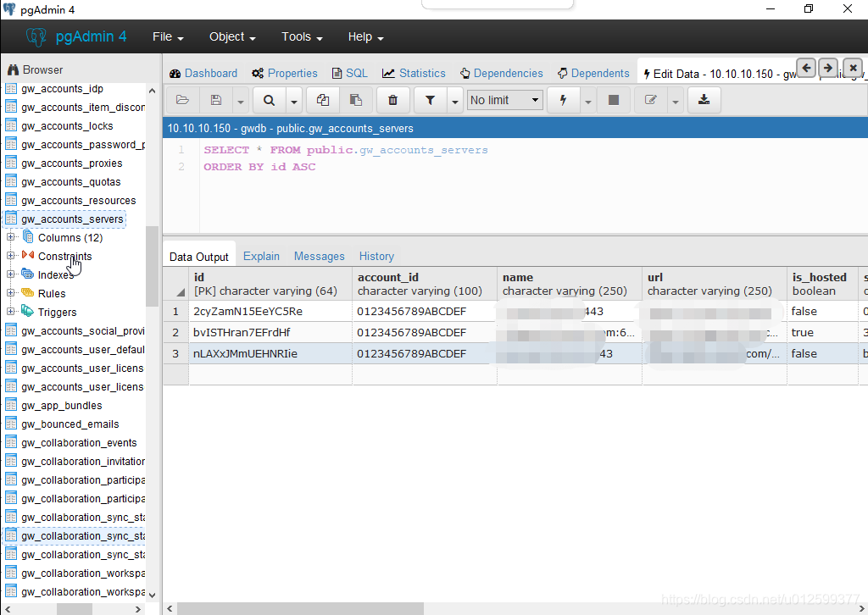Screen dimensions: 868x615
Task: Expand the Constraints tree node
Action: click(10, 256)
